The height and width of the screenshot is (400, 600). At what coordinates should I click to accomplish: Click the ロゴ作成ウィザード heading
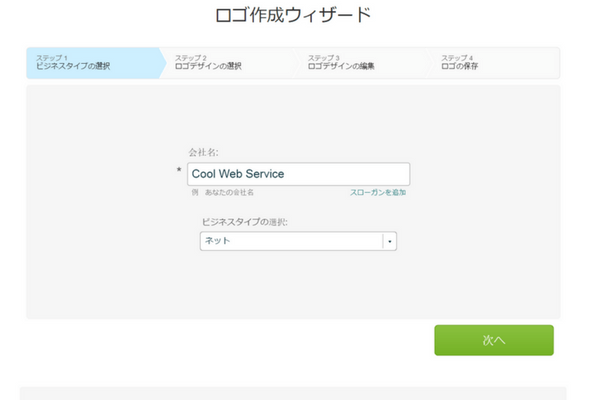coord(293,15)
